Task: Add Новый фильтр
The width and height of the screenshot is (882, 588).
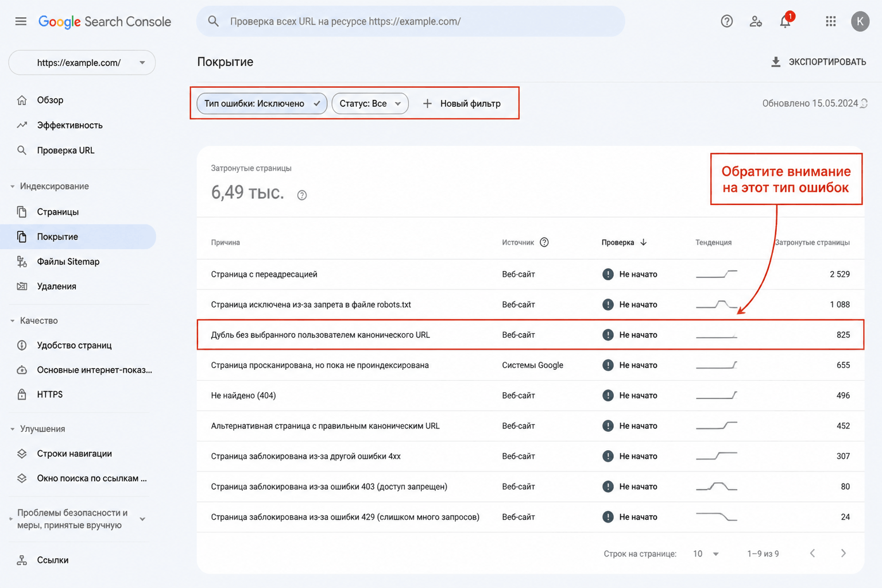Action: coord(462,103)
